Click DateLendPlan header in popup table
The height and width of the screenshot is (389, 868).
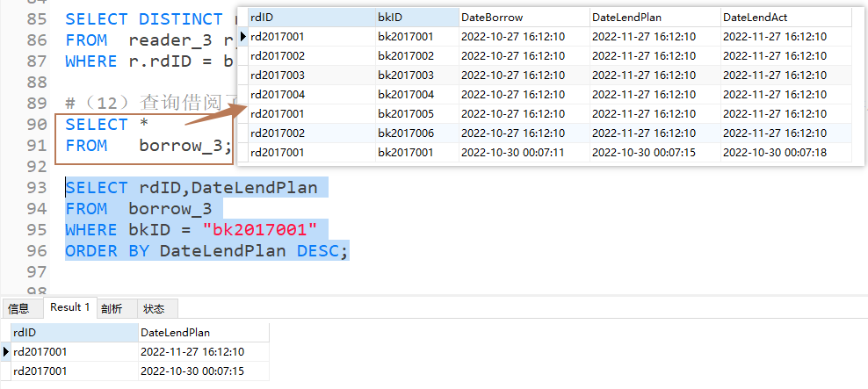[x=655, y=18]
